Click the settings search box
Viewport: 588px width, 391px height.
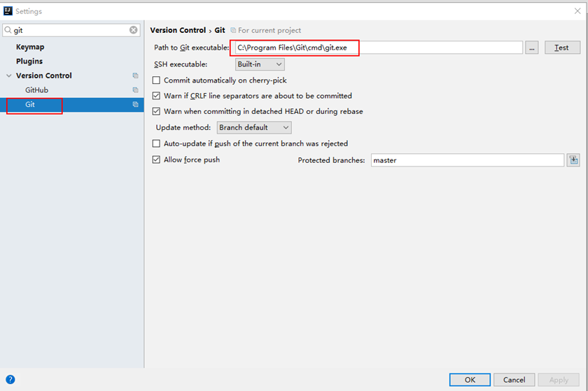pos(71,30)
